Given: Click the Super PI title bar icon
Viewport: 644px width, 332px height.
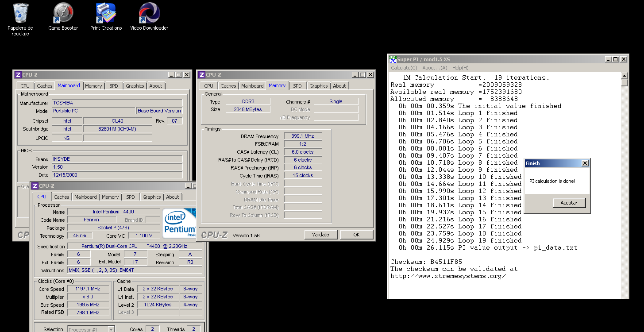Looking at the screenshot, I should (x=393, y=59).
